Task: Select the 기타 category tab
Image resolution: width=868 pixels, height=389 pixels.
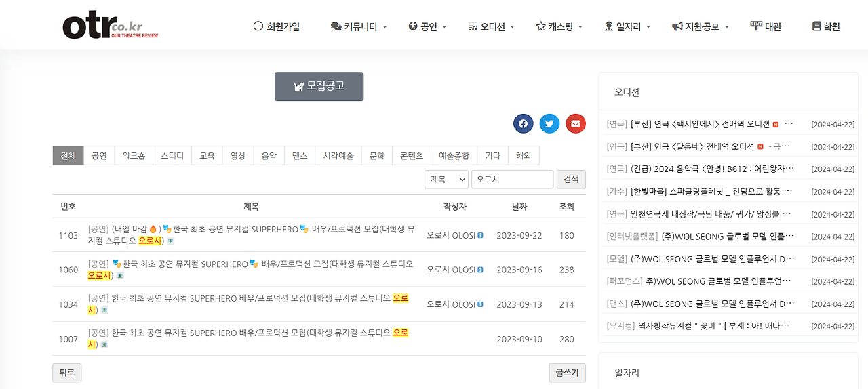Action: [x=493, y=155]
